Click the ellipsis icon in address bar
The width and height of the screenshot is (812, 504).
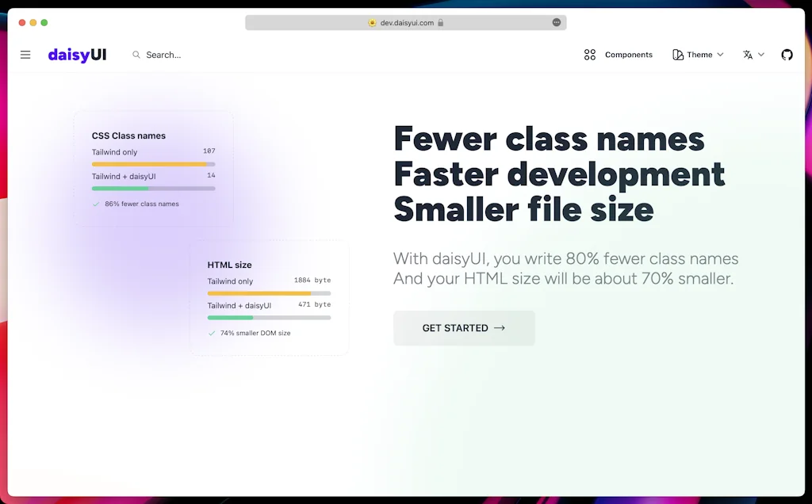tap(557, 22)
